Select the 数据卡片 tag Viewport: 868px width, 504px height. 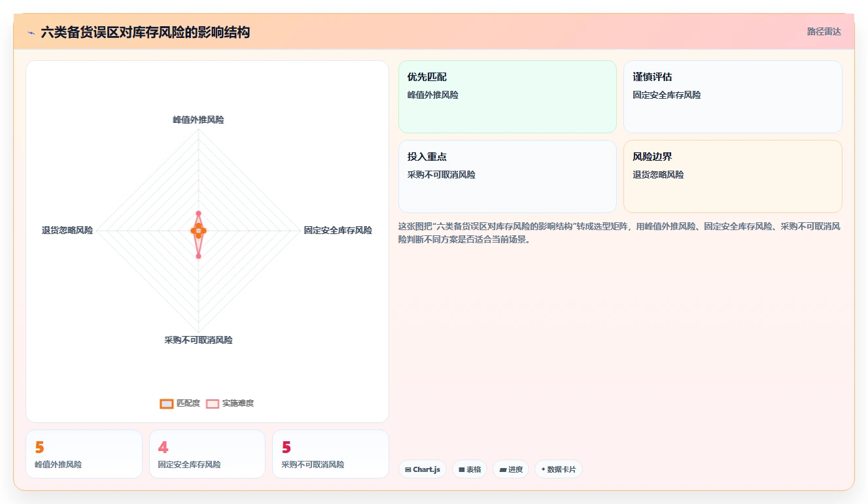click(x=559, y=469)
